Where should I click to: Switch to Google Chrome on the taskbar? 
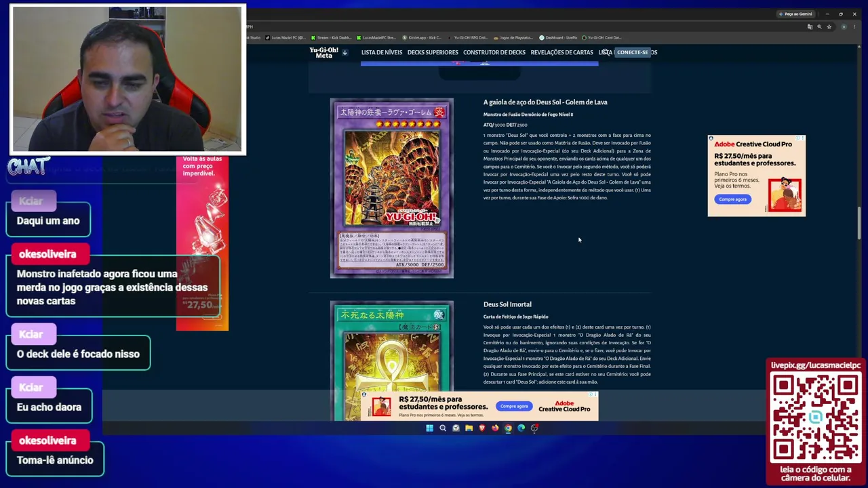[x=508, y=428]
